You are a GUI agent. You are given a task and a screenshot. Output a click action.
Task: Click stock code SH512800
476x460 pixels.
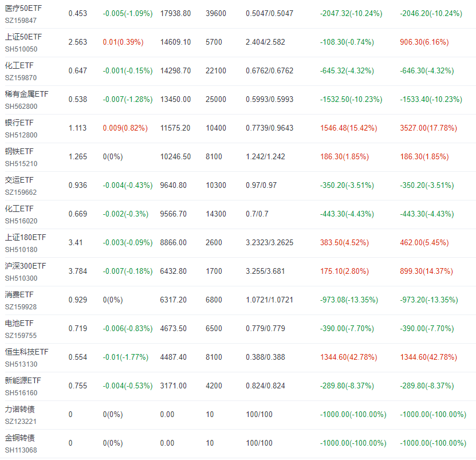click(21, 135)
